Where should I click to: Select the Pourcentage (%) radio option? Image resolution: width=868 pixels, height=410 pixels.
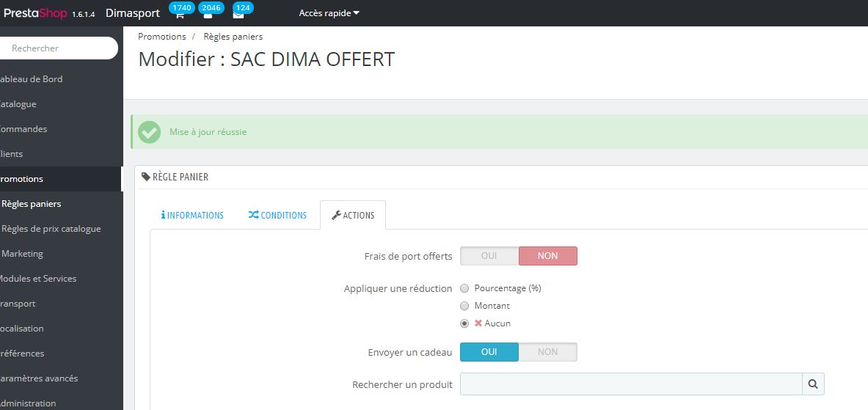(464, 288)
